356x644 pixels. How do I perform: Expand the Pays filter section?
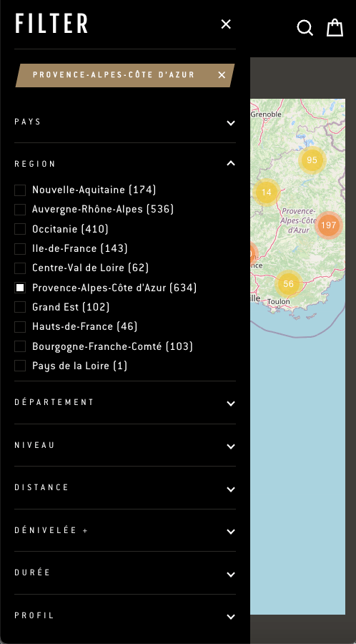[125, 122]
